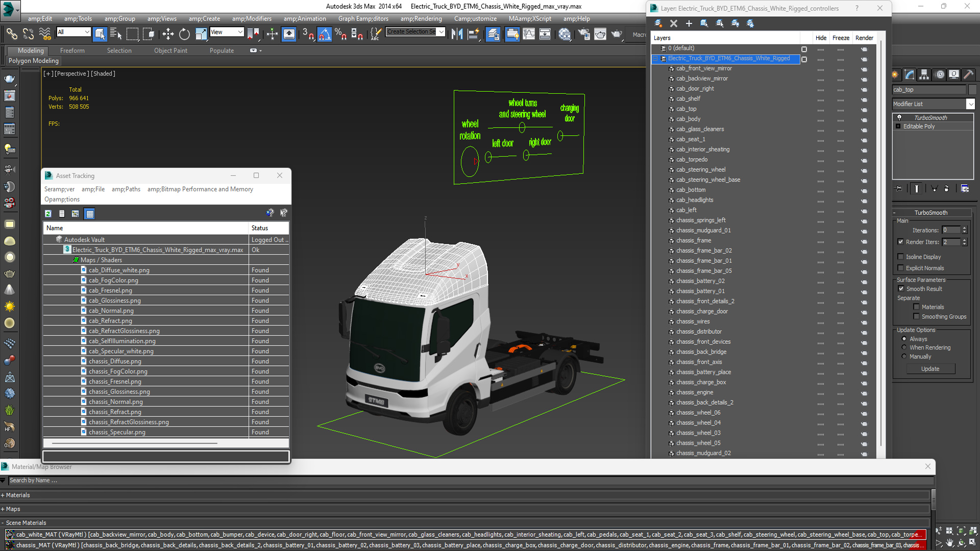Open the Hierarchy panel tab icon
Screen dimensions: 980x551
pyautogui.click(x=924, y=74)
